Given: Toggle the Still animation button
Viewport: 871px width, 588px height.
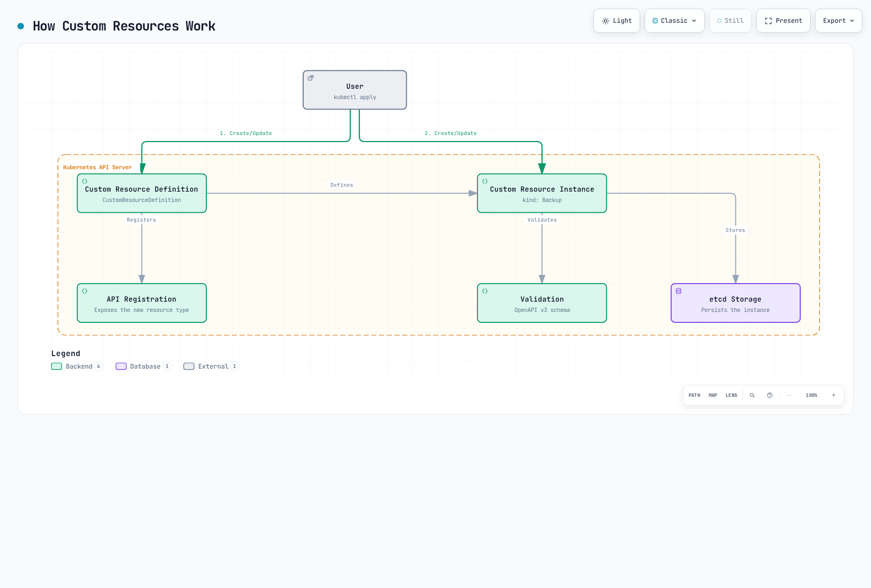Looking at the screenshot, I should [731, 21].
